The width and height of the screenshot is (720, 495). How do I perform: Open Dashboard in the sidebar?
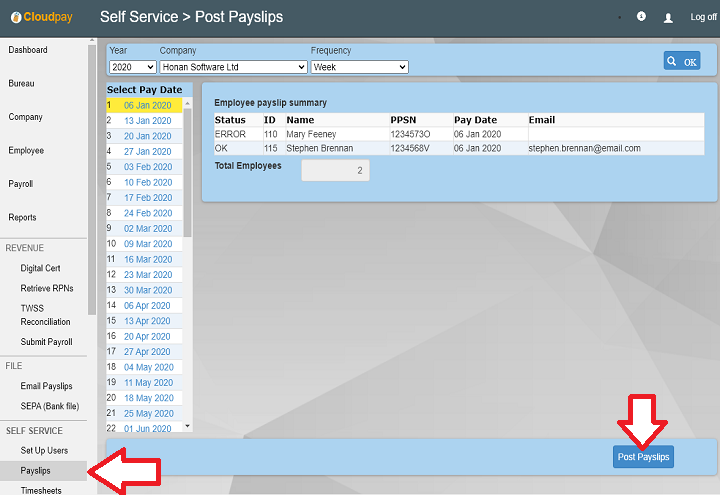tap(28, 50)
